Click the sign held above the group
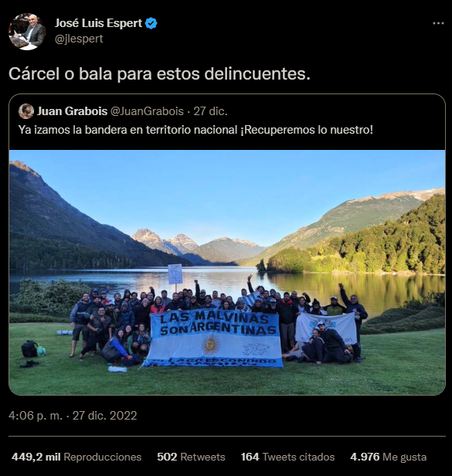This screenshot has height=476, width=452. [175, 274]
